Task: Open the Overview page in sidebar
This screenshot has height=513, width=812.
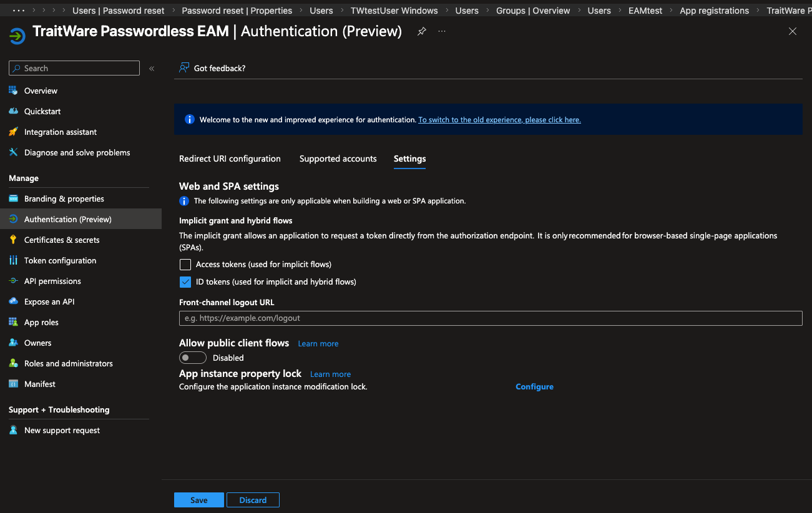Action: (x=41, y=91)
